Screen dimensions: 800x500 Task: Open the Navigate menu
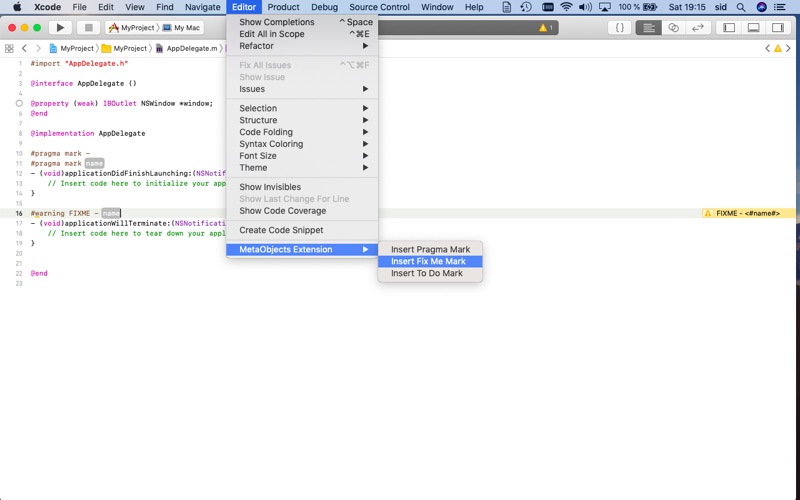pos(203,7)
